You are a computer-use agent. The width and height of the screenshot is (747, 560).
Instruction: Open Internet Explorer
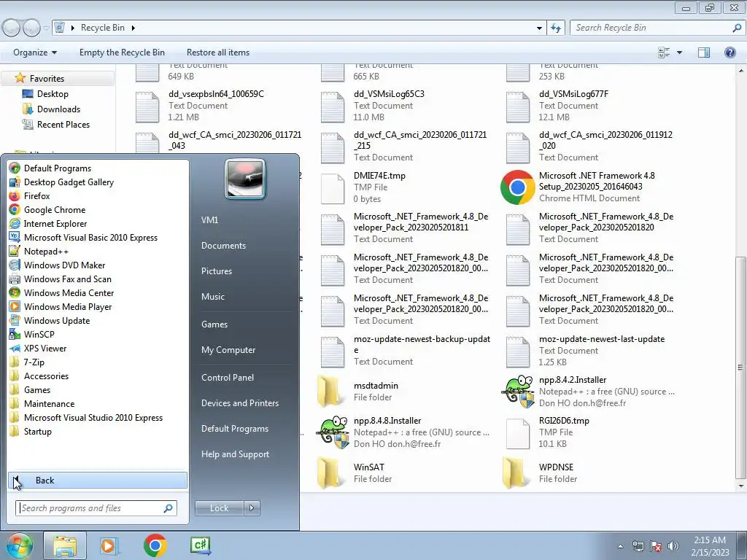[x=48, y=223]
